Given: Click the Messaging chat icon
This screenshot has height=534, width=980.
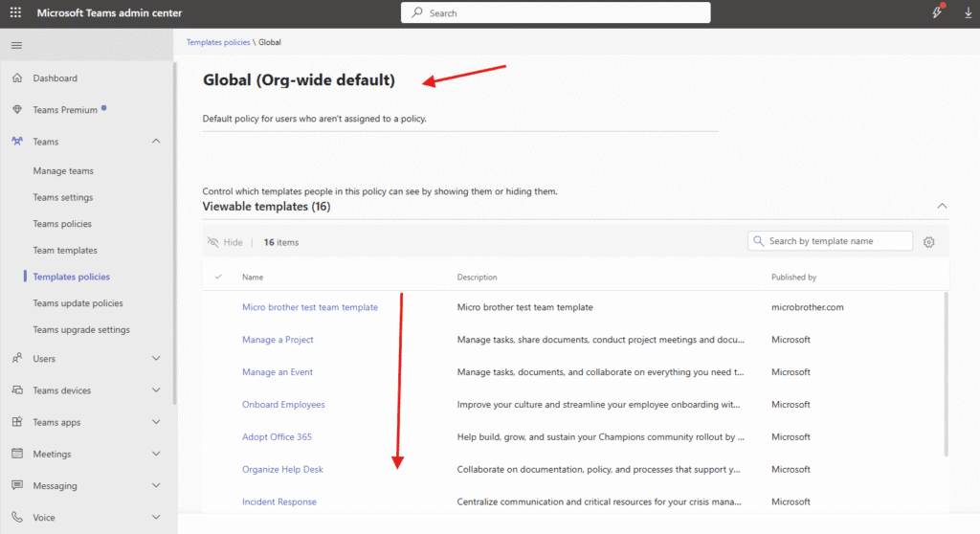Looking at the screenshot, I should pyautogui.click(x=16, y=486).
